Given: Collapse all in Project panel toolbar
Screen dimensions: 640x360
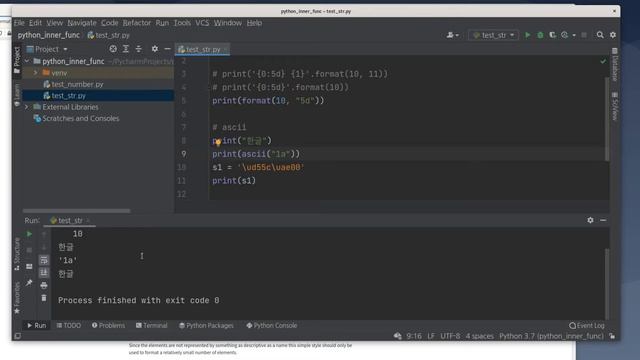Looking at the screenshot, I should tap(138, 49).
